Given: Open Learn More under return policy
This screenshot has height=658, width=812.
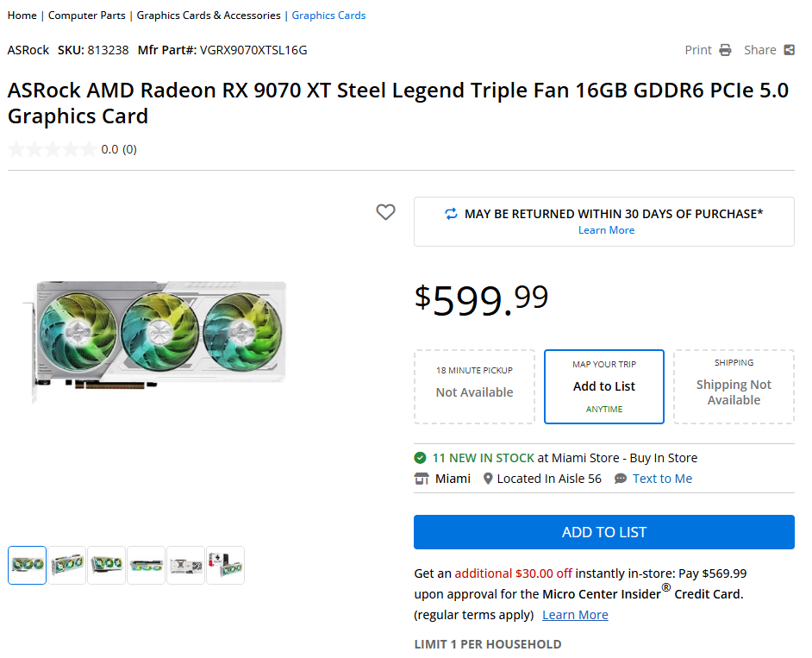Looking at the screenshot, I should (x=606, y=230).
